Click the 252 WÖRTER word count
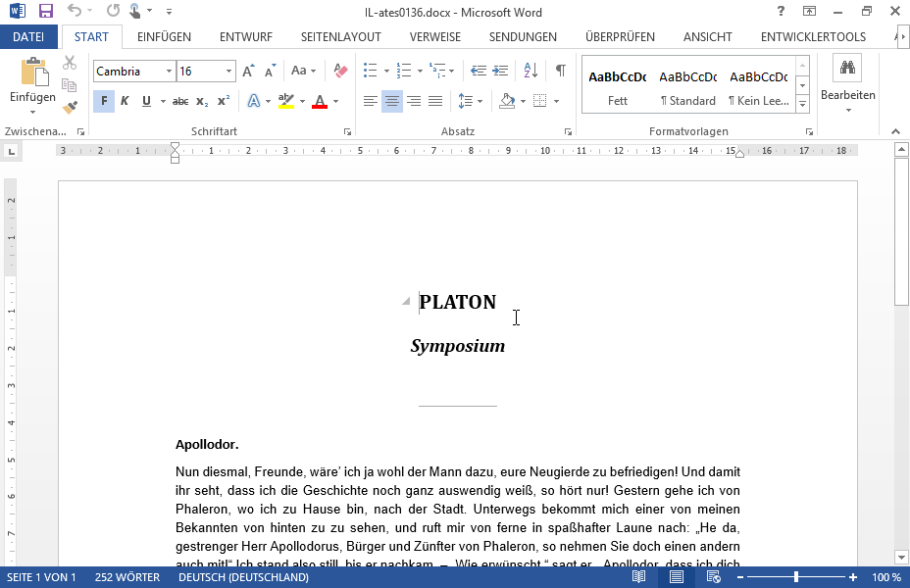Viewport: 910px width, 588px height. (127, 577)
